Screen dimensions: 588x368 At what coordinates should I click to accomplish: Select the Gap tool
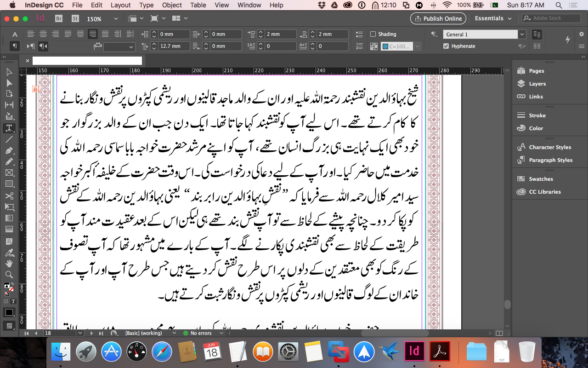pos(9,105)
